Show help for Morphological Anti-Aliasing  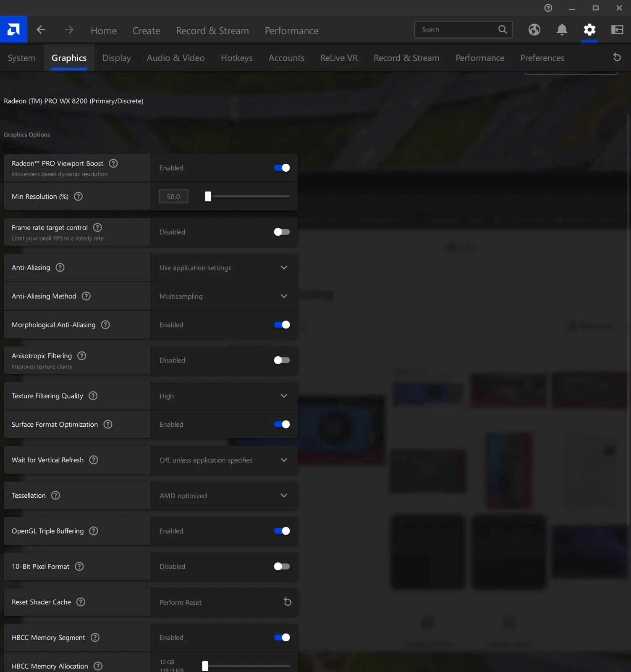(105, 324)
